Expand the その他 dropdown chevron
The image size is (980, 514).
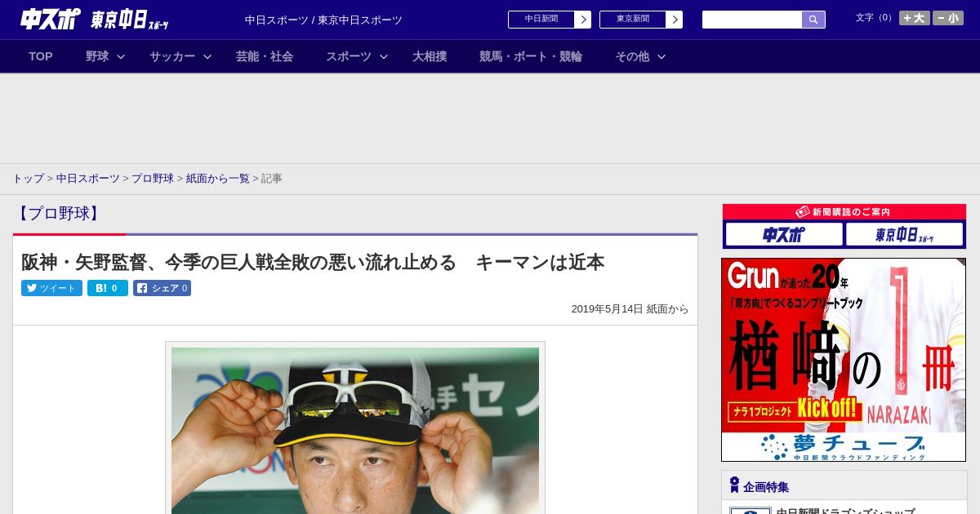tap(661, 56)
